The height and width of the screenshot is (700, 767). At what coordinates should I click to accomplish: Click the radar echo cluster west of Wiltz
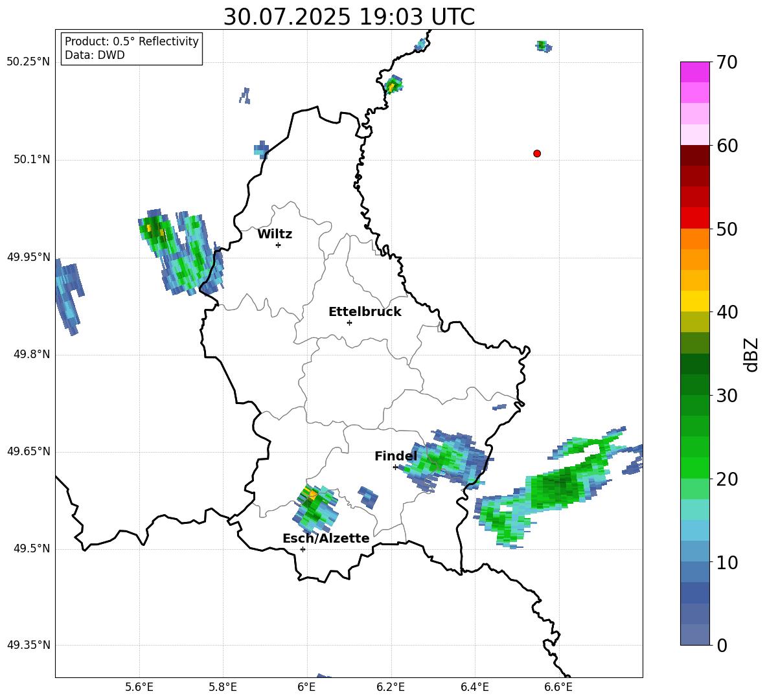click(181, 252)
